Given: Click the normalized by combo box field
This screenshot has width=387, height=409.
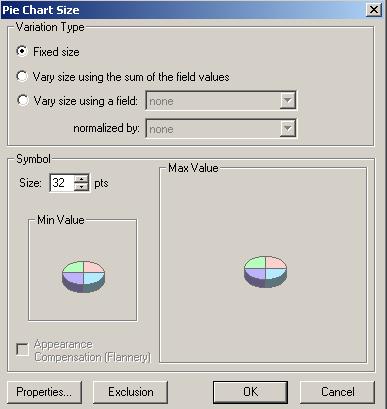Looking at the screenshot, I should (x=221, y=128).
